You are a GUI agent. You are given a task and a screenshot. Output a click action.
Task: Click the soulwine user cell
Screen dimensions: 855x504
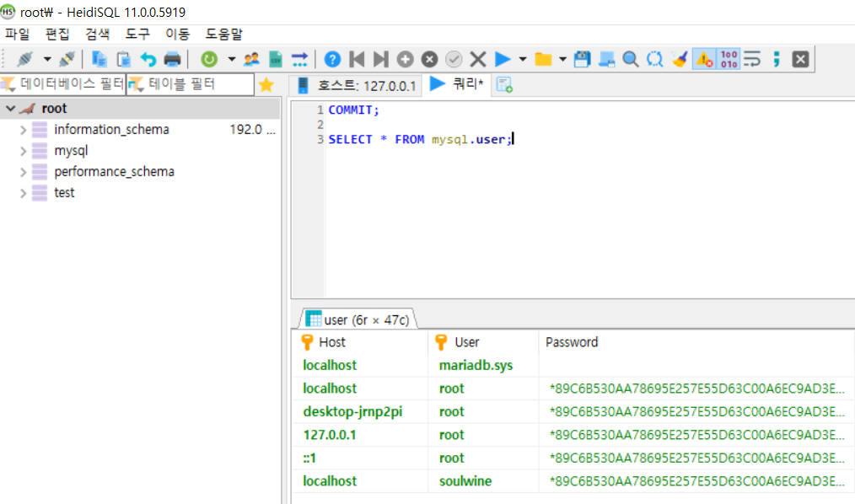483,481
